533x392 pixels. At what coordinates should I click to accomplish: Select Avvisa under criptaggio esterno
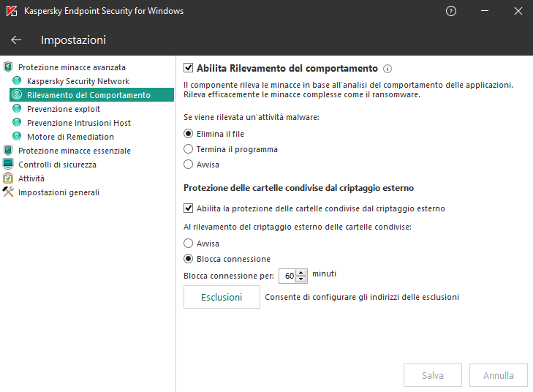pyautogui.click(x=188, y=243)
